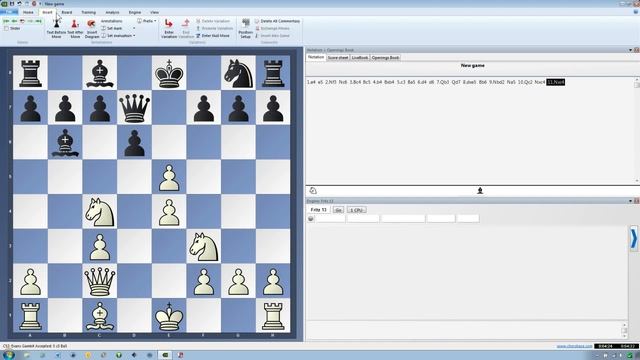The width and height of the screenshot is (640, 360).
Task: Click Enter Null Move
Action: point(213,36)
